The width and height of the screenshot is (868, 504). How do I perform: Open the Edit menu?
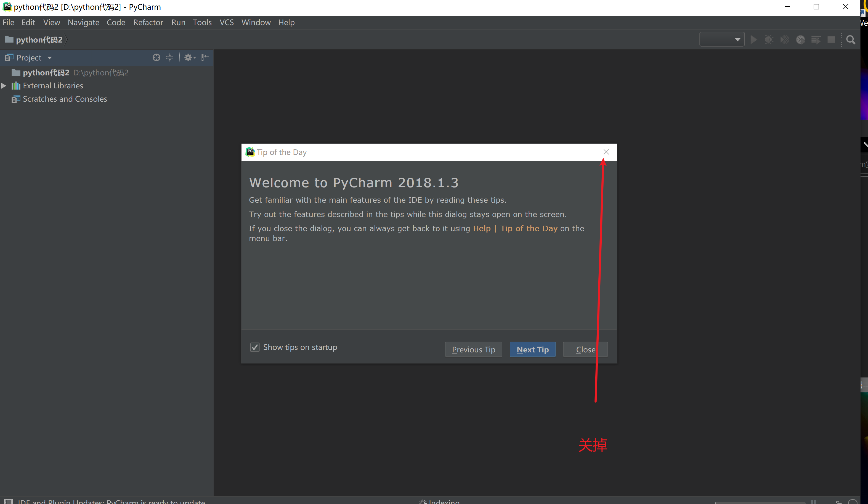pos(28,22)
